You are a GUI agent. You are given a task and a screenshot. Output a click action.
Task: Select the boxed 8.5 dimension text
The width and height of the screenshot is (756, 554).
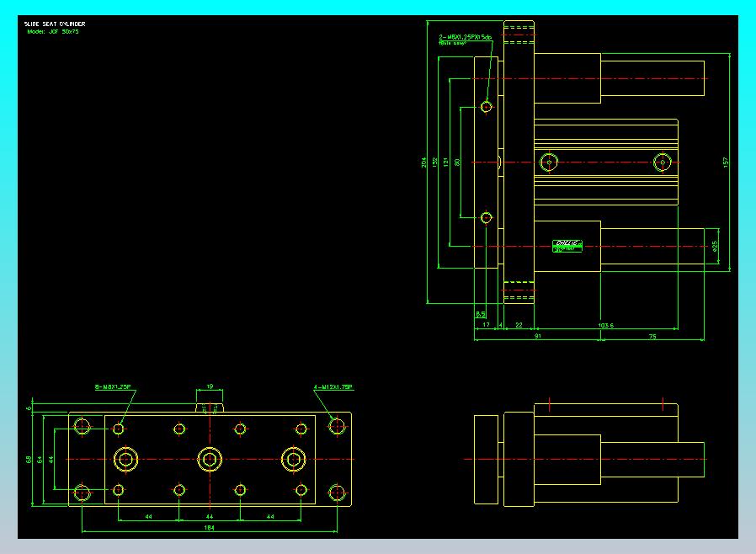coord(480,314)
